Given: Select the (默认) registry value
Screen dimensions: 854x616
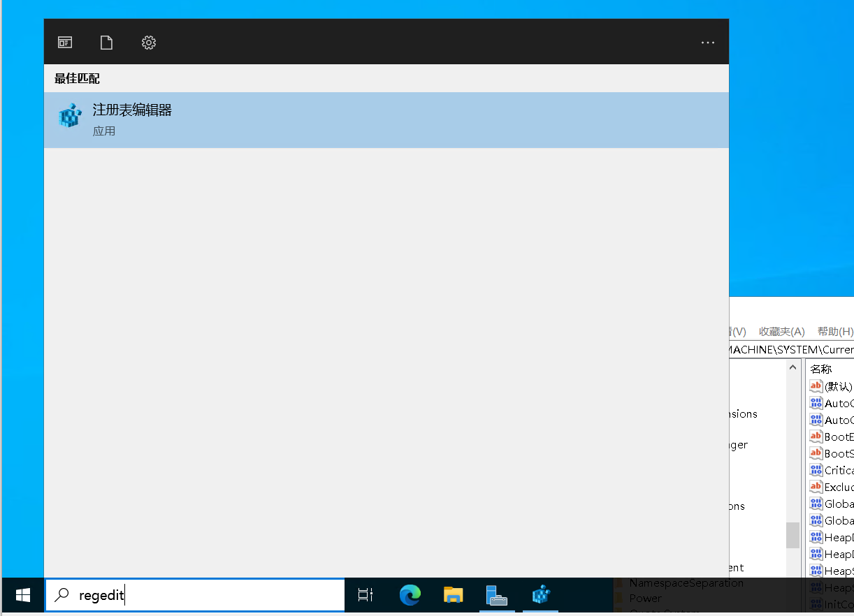Looking at the screenshot, I should point(837,386).
